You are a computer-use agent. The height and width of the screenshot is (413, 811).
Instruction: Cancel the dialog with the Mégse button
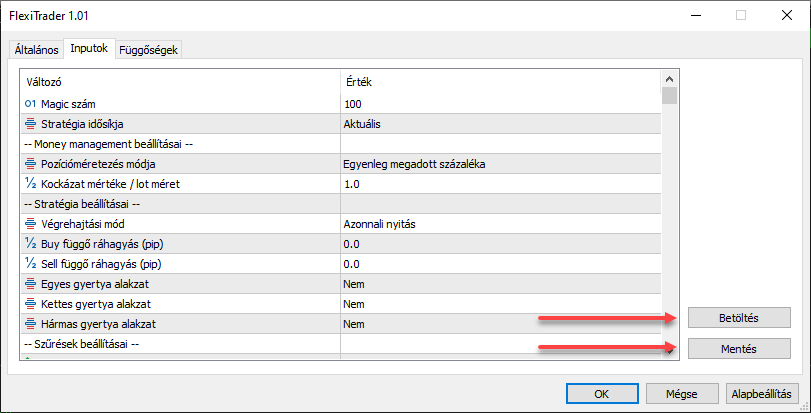pos(681,394)
